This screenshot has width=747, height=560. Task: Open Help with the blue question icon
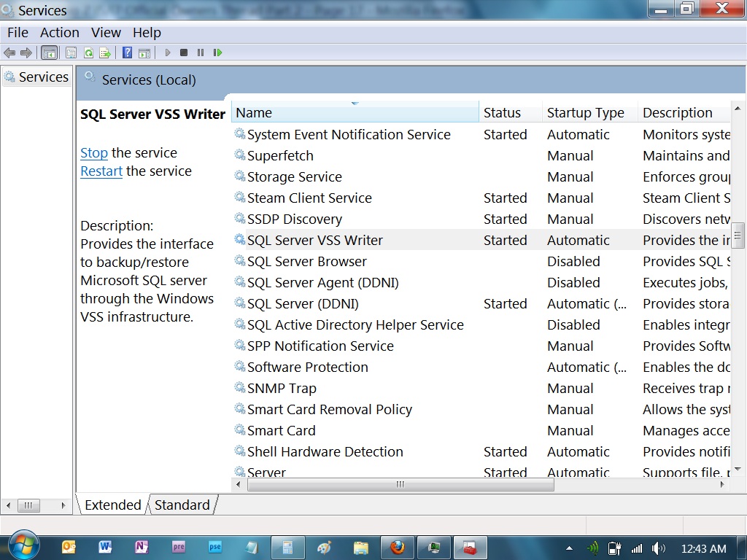coord(127,52)
